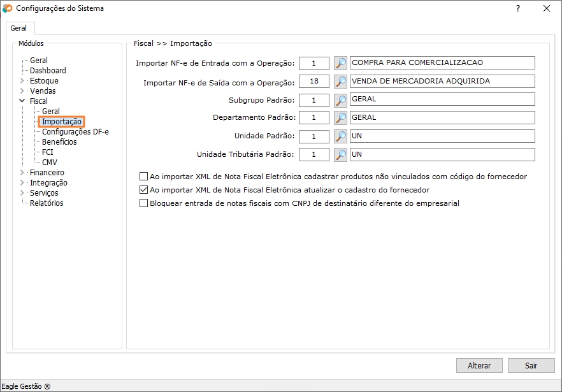Expand the Estoque tree node
562x392 pixels.
coord(22,81)
